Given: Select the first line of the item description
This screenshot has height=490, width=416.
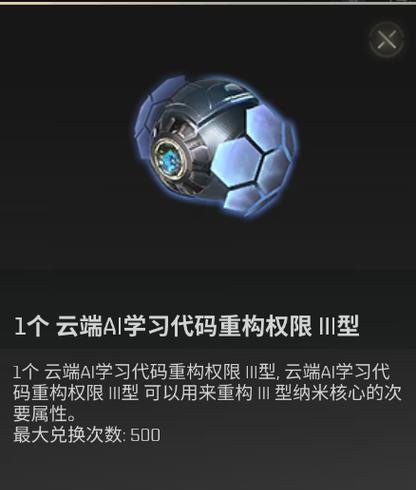Looking at the screenshot, I should click(x=201, y=372).
